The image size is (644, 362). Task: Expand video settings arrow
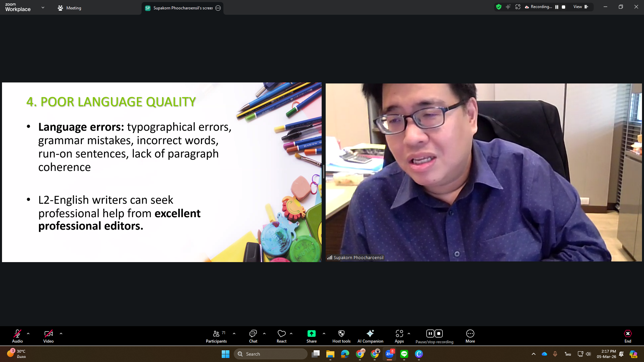(x=61, y=334)
